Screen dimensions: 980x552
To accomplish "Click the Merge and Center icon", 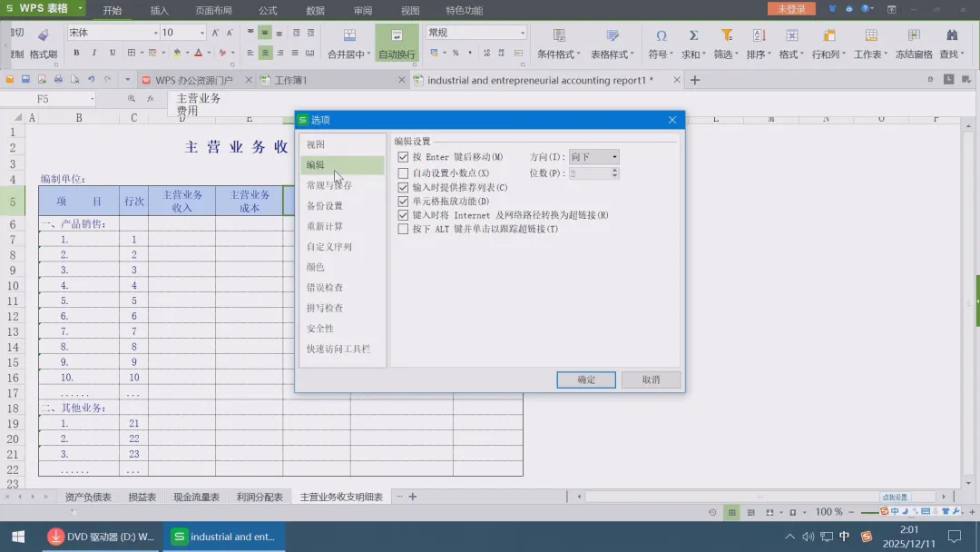I will pos(349,35).
